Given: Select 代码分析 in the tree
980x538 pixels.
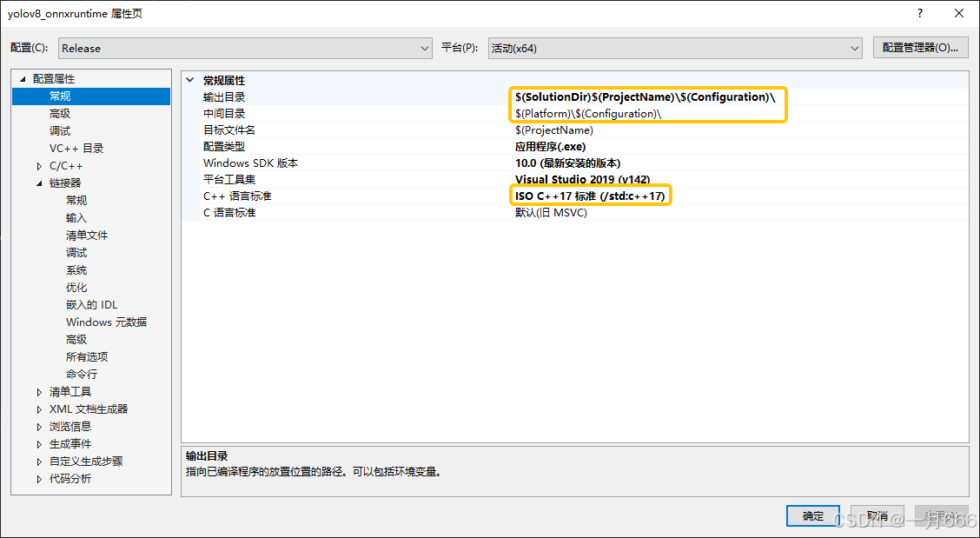Looking at the screenshot, I should 72,478.
